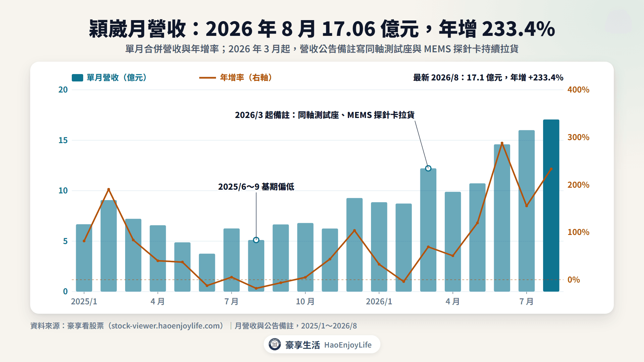Image resolution: width=644 pixels, height=362 pixels.
Task: Click the 最新 2026/8 summary text
Action: click(488, 78)
